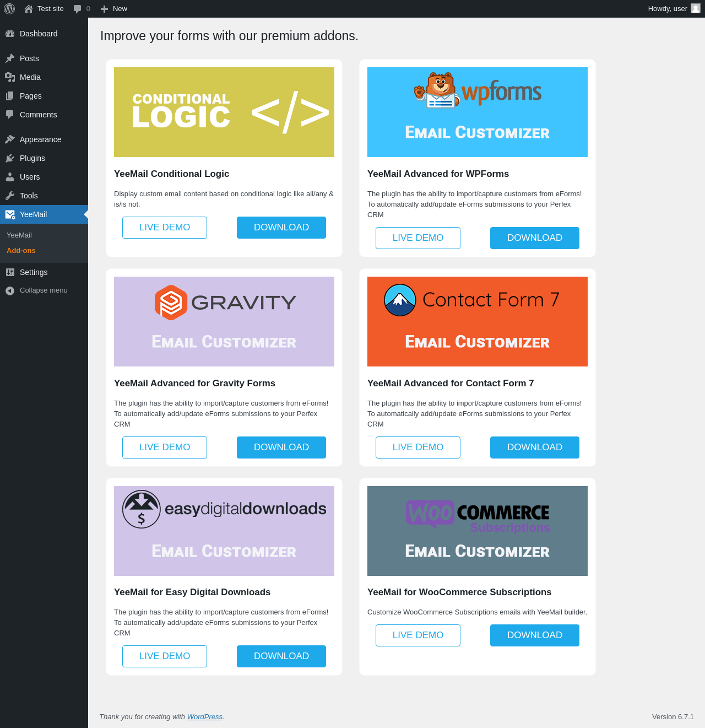705x728 pixels.
Task: Click the plus icon next to New
Action: click(x=104, y=9)
